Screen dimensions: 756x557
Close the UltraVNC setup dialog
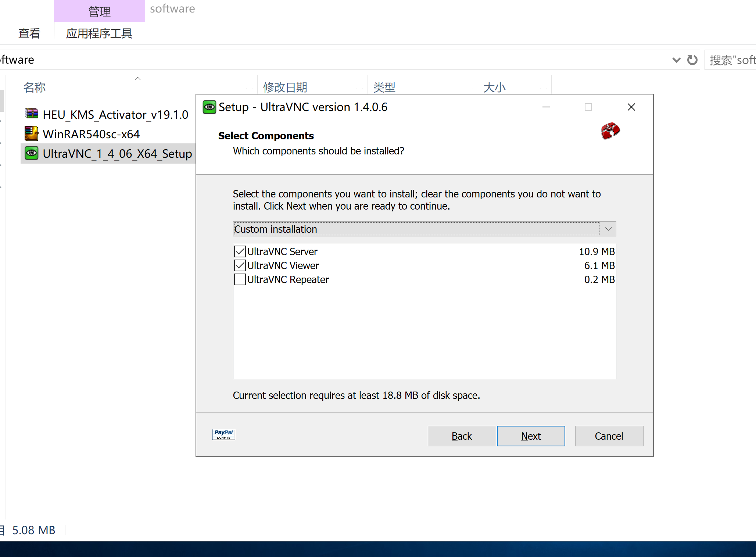[631, 107]
